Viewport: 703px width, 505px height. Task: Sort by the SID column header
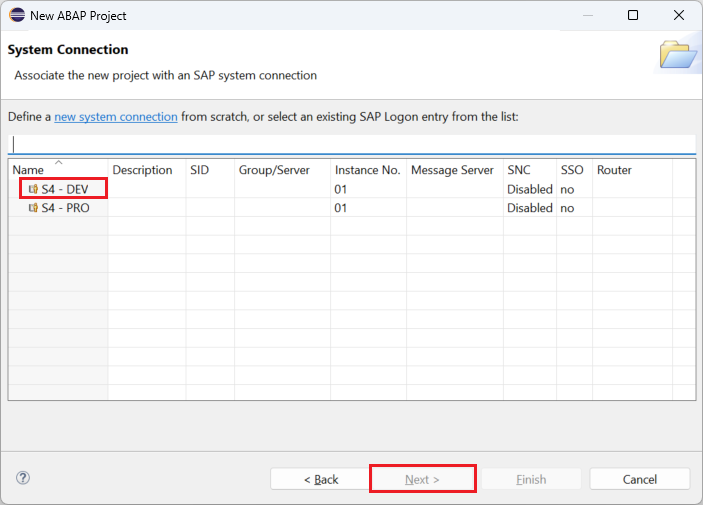200,170
